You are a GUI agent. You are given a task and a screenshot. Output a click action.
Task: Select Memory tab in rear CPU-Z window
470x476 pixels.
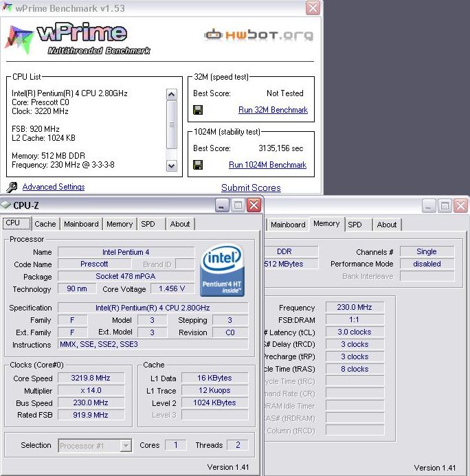326,224
